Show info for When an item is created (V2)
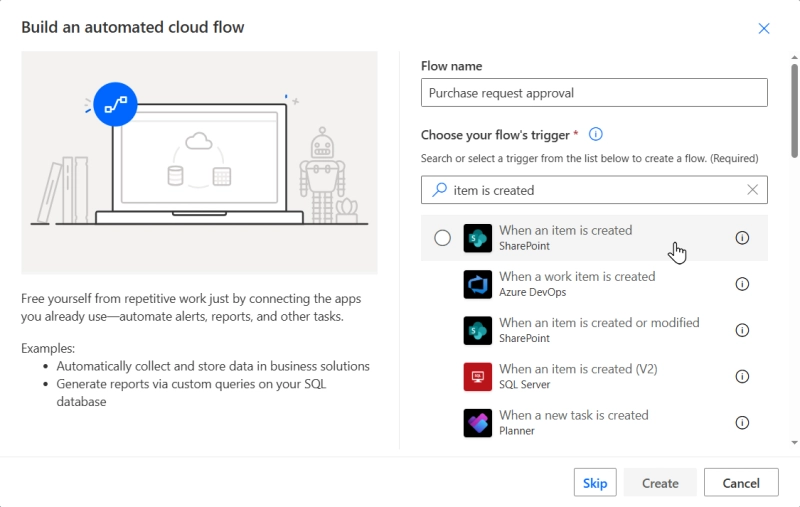 click(742, 377)
